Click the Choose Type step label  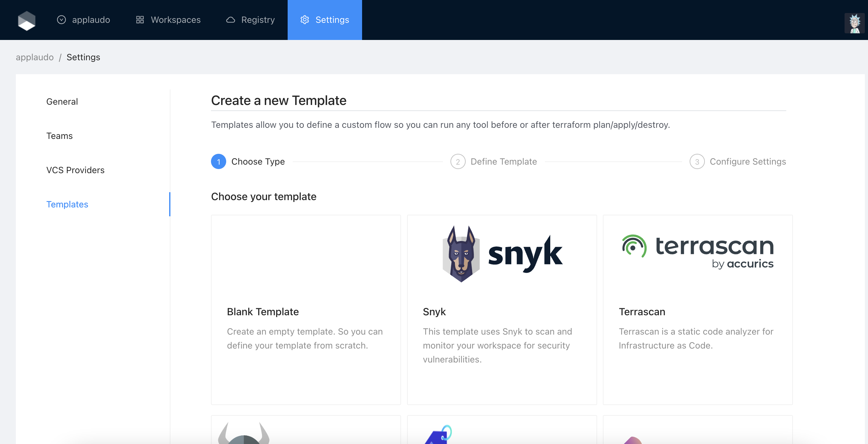tap(258, 162)
